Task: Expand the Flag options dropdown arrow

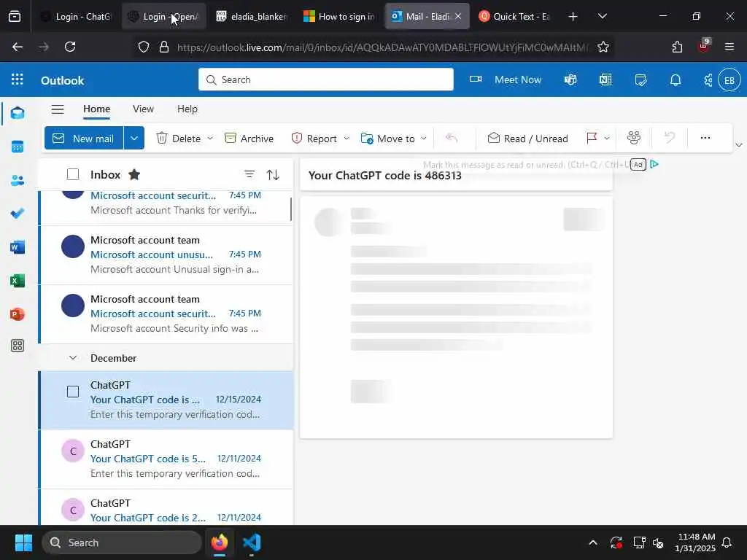Action: (x=607, y=138)
